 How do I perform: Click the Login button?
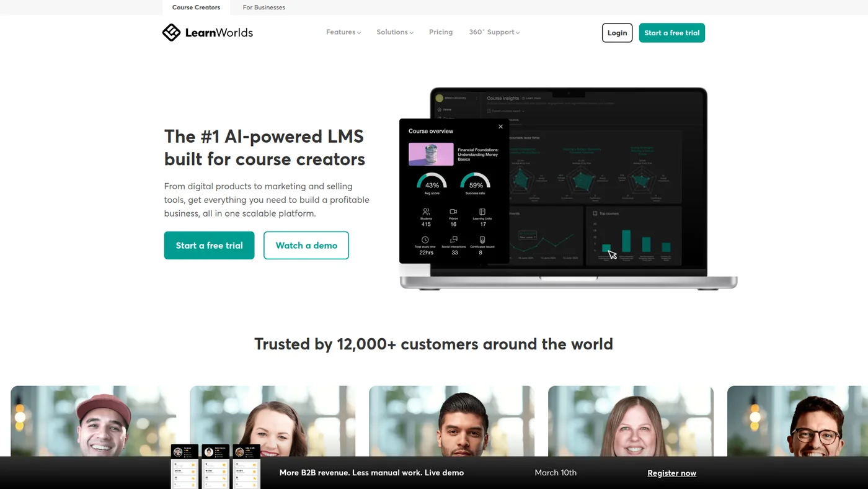617,33
